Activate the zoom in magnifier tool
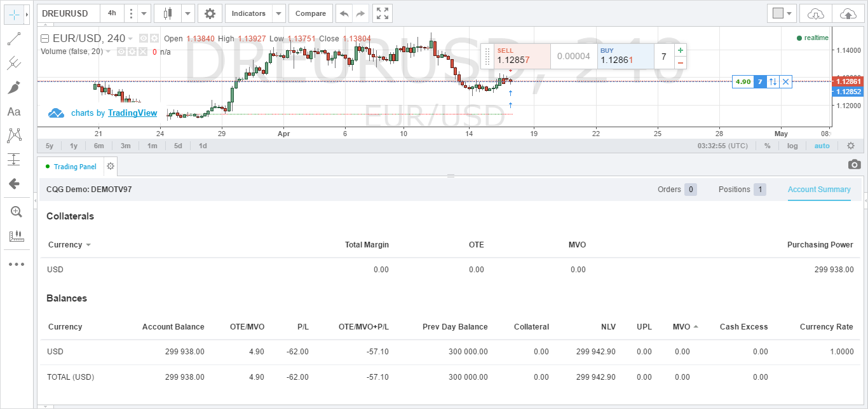868x409 pixels. (x=15, y=212)
